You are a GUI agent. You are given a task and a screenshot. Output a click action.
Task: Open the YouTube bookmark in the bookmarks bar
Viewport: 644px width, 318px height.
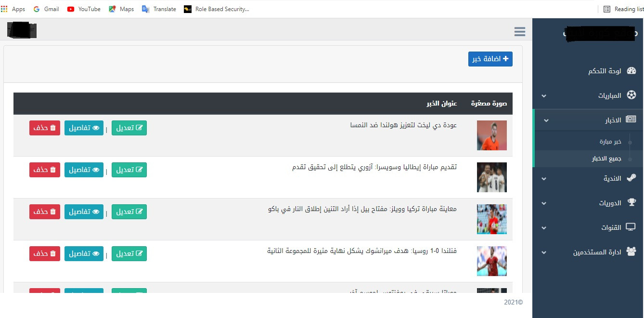[x=83, y=9]
